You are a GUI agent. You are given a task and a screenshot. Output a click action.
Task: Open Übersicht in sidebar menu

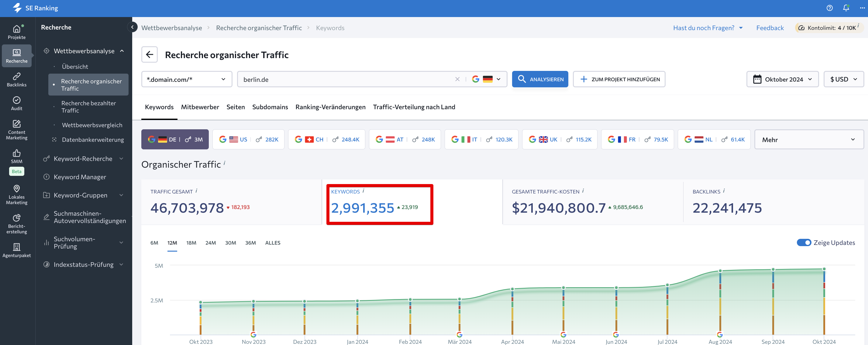[x=75, y=66]
